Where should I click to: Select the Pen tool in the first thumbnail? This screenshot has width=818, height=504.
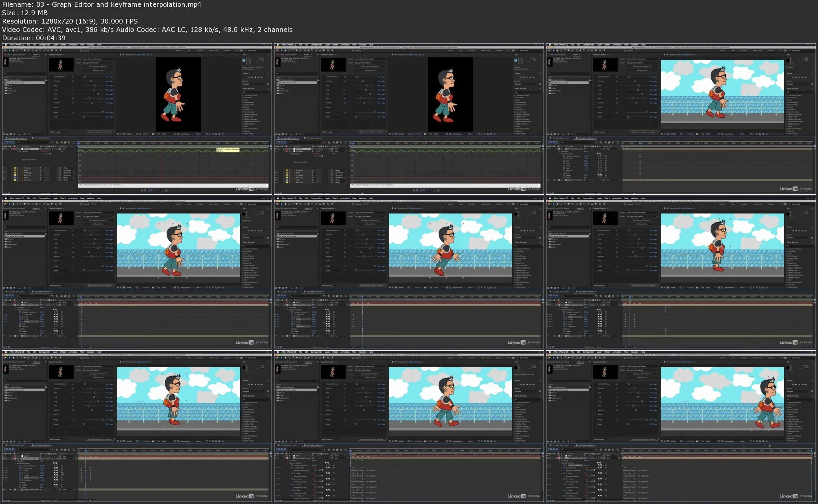(x=37, y=51)
